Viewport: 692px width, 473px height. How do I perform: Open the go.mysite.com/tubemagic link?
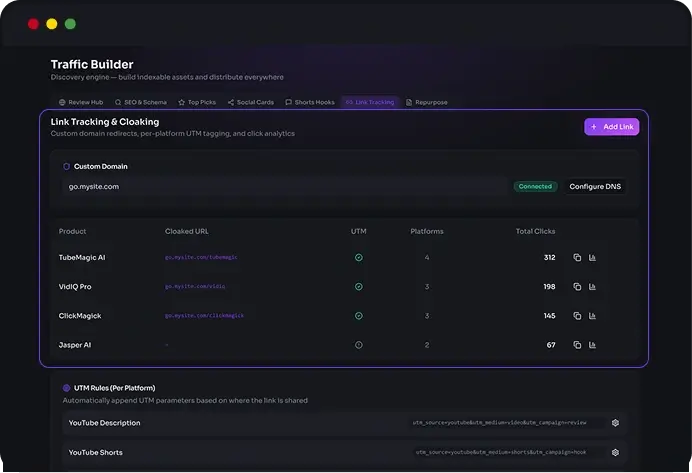click(x=201, y=257)
